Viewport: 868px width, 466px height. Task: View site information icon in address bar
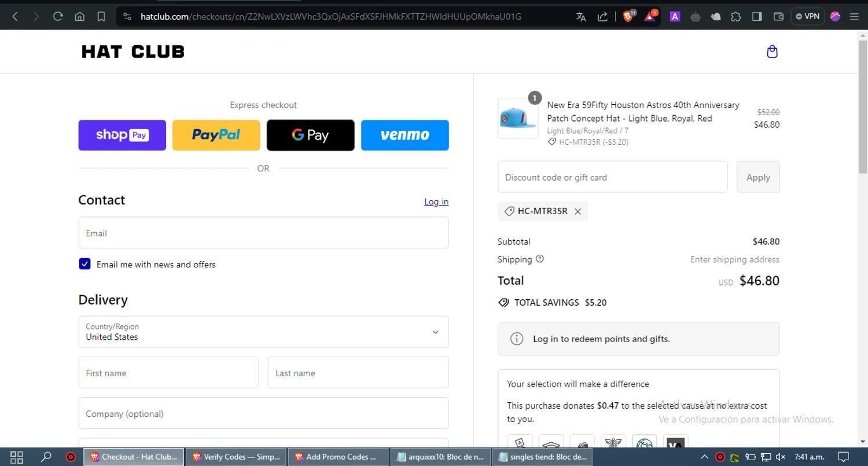click(x=127, y=17)
